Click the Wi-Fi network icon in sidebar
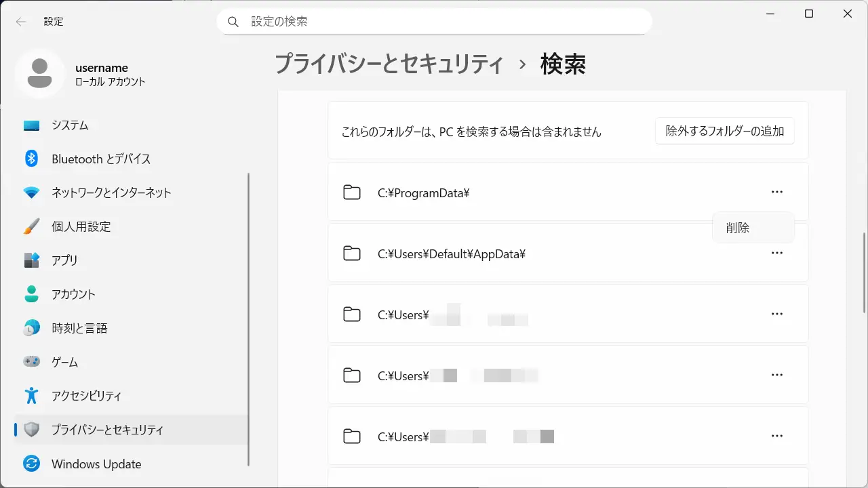The width and height of the screenshot is (868, 488). 32,192
